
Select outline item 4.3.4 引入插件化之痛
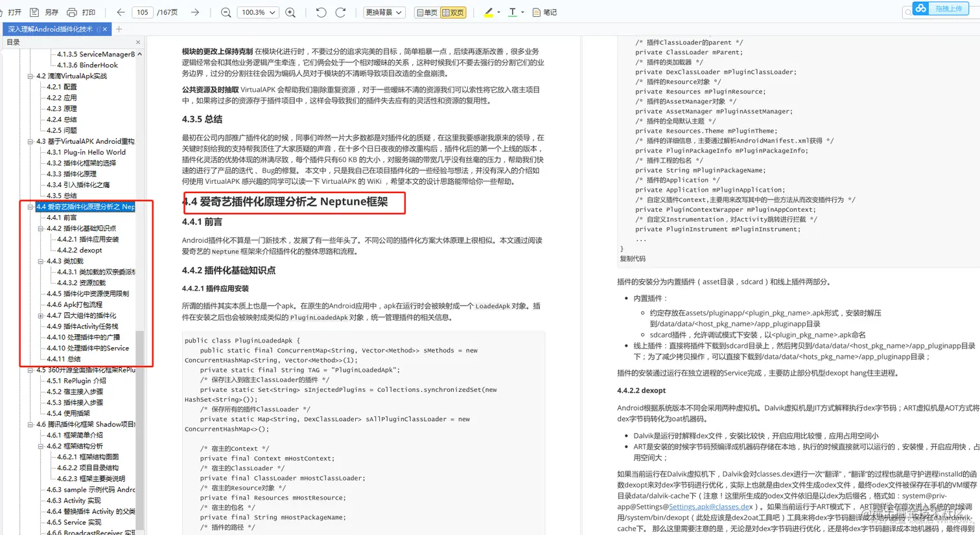click(78, 185)
